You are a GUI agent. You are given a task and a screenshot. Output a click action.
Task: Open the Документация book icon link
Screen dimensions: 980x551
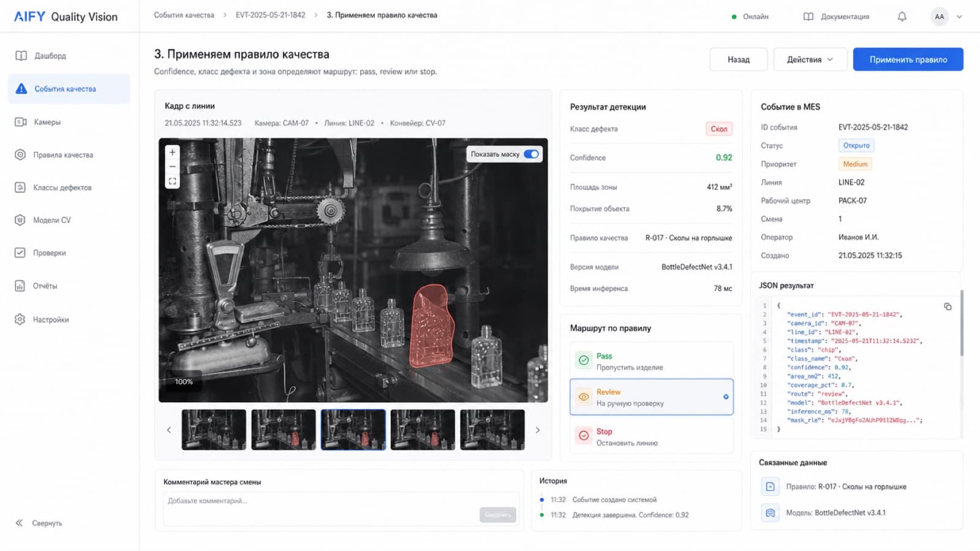click(809, 17)
